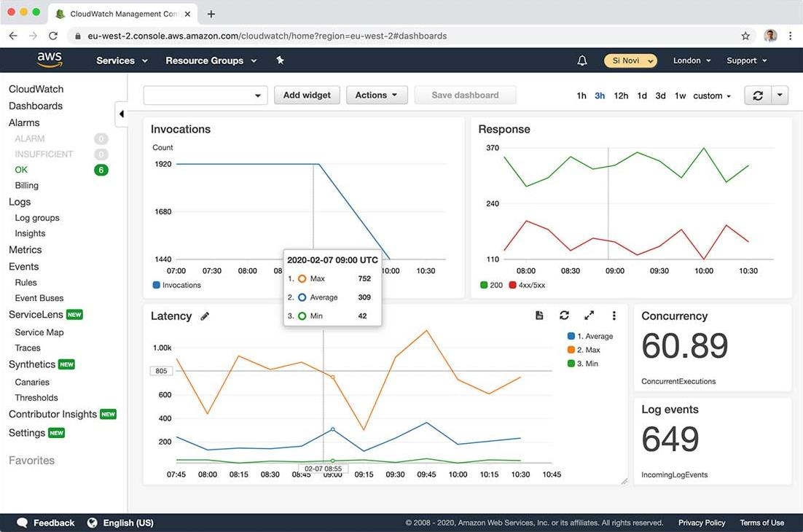Screen dimensions: 803x532
Task: Edit the Latency widget title with the pencil icon
Action: point(205,316)
